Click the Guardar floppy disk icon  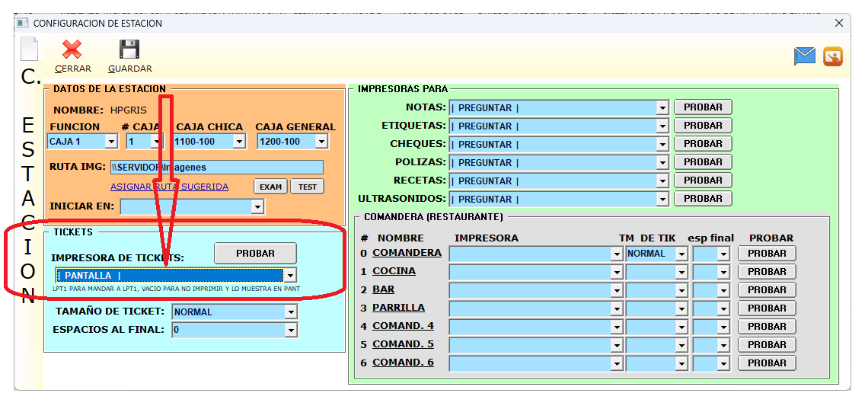(x=129, y=50)
